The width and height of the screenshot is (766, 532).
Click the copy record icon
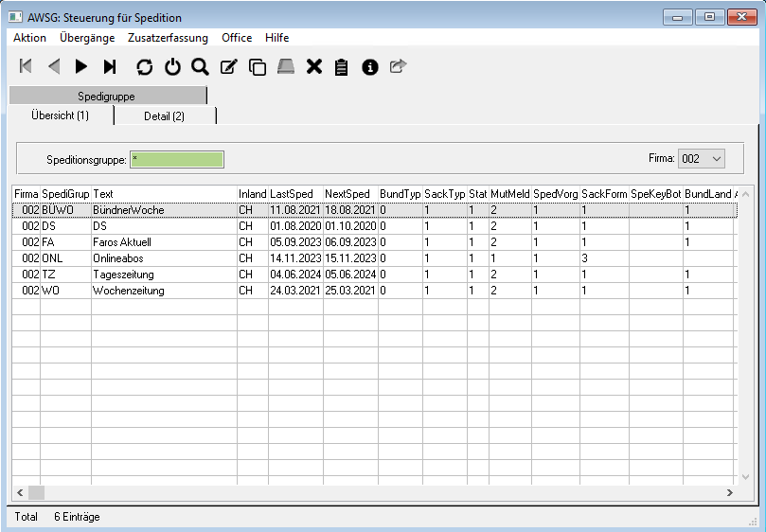(257, 66)
